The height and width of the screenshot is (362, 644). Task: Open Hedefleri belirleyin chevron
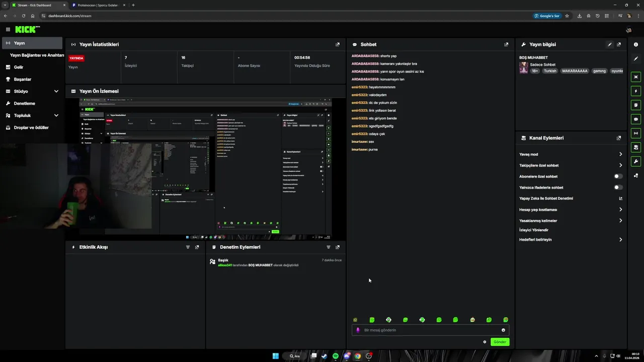[x=620, y=240]
